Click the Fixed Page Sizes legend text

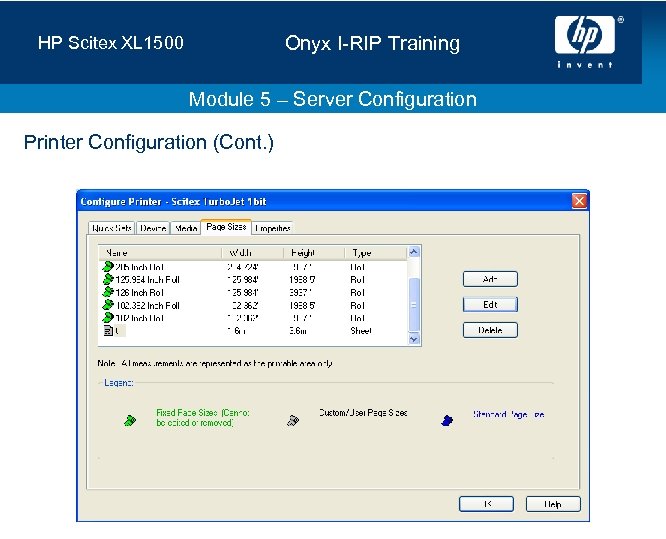(203, 418)
